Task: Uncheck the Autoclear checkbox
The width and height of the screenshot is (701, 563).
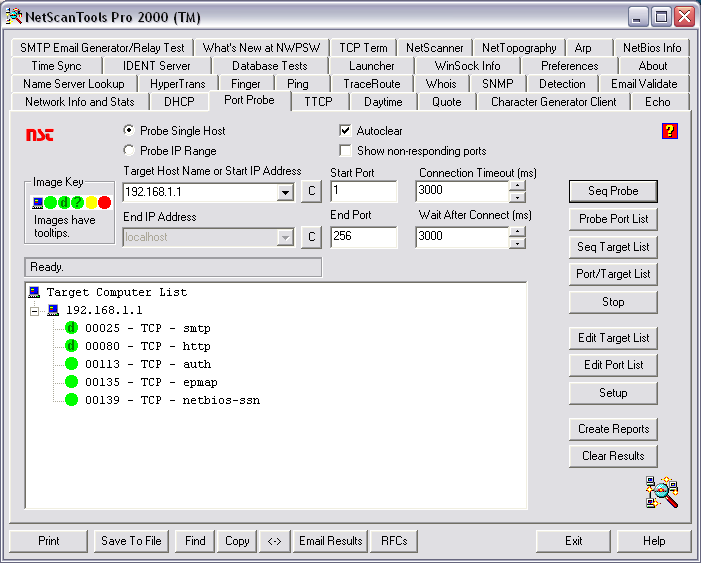Action: (x=345, y=130)
